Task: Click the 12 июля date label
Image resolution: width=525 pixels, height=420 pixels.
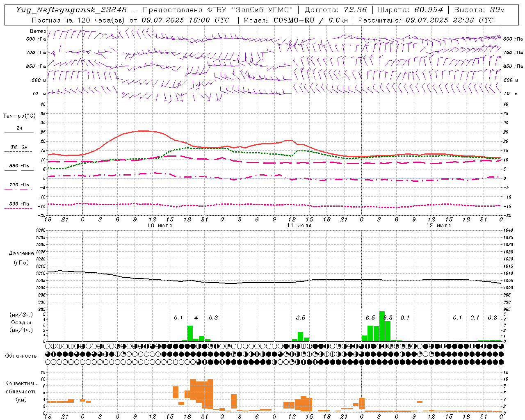Action: pyautogui.click(x=438, y=226)
